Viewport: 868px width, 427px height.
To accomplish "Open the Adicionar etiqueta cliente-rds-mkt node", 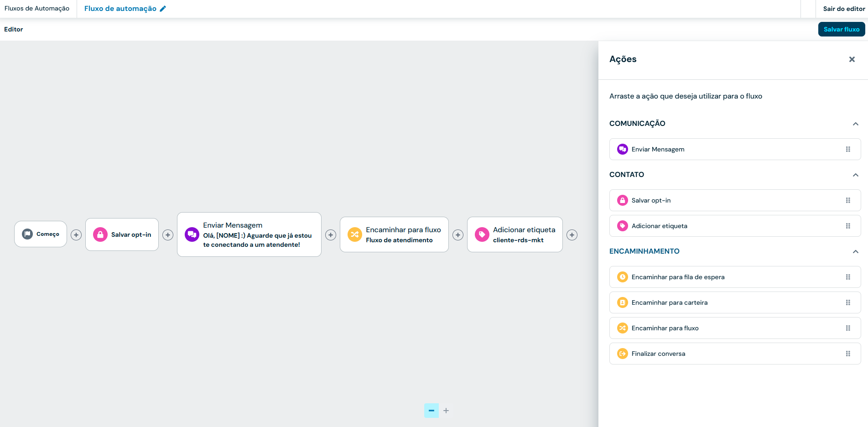I will [x=515, y=234].
